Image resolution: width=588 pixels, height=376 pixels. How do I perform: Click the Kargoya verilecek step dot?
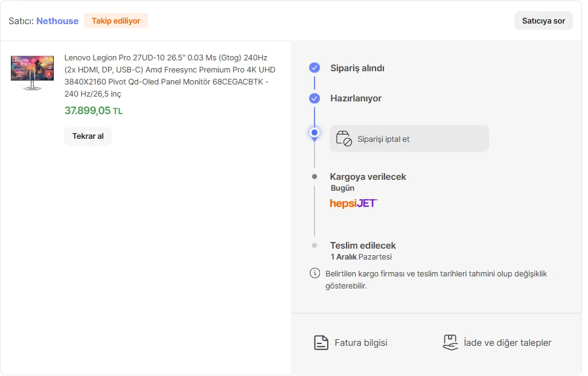tap(315, 177)
